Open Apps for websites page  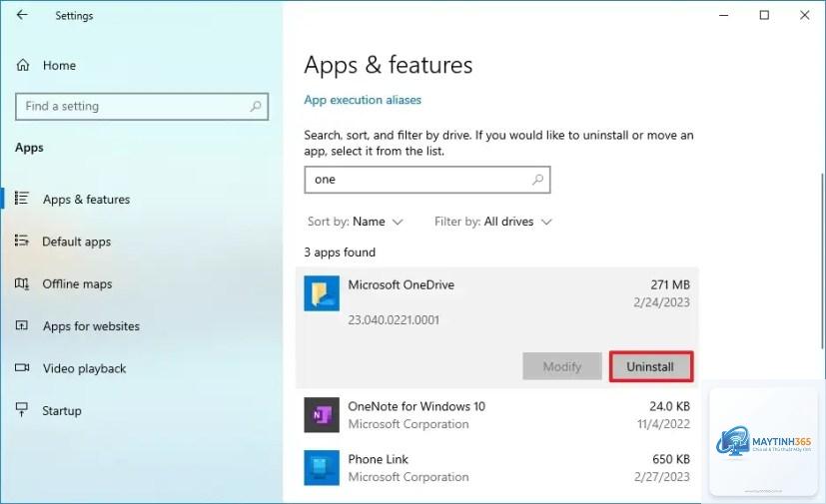point(91,326)
